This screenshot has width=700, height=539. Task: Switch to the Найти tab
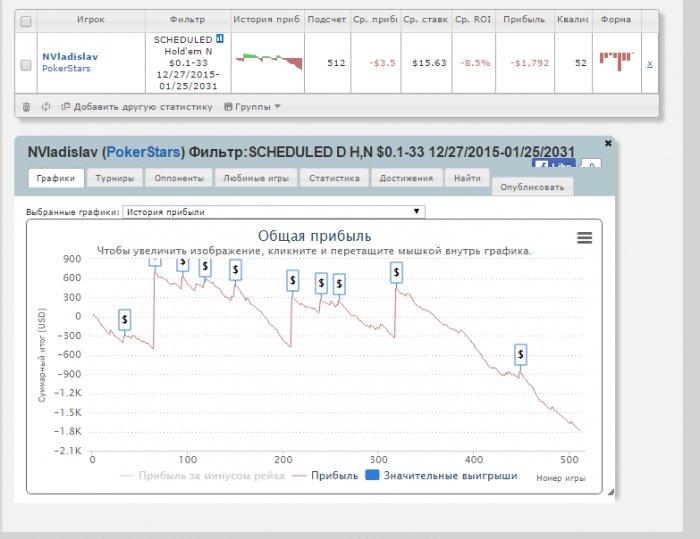tap(467, 178)
